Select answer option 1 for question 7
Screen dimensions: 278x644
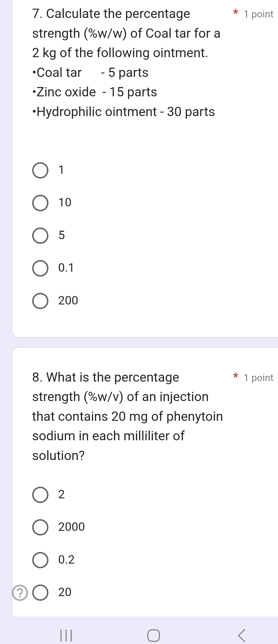pos(40,170)
